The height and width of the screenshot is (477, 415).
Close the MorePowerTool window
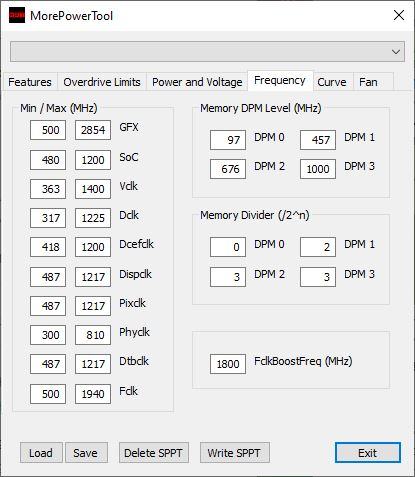click(x=399, y=15)
